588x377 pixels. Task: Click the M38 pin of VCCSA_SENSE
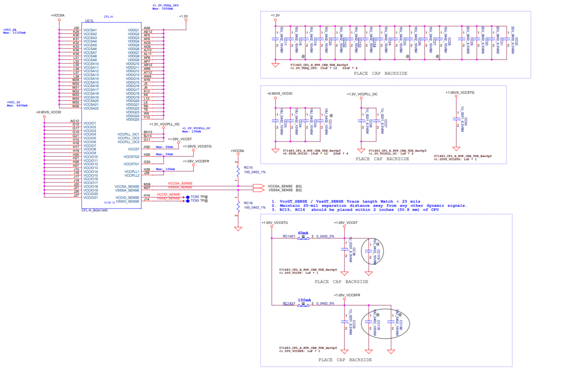pyautogui.click(x=147, y=185)
